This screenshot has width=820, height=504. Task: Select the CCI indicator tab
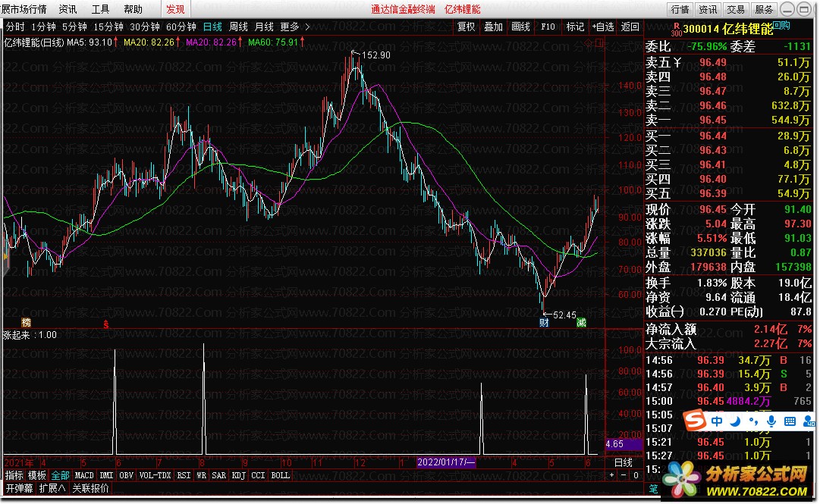258,475
